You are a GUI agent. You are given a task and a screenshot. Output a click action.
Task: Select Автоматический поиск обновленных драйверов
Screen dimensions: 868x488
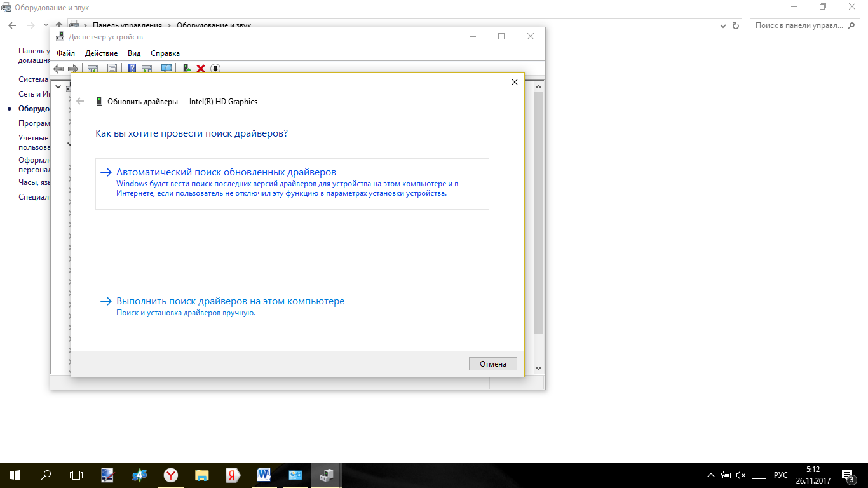(x=226, y=172)
